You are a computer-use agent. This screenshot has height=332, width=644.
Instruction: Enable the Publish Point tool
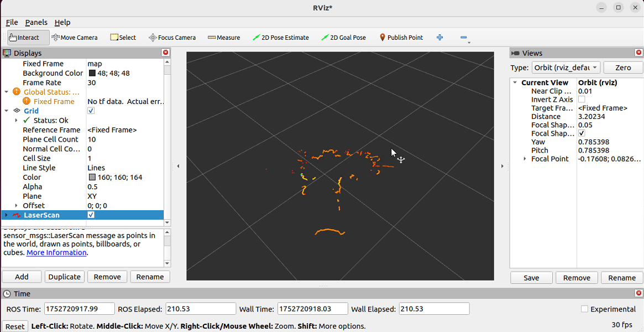(x=401, y=38)
